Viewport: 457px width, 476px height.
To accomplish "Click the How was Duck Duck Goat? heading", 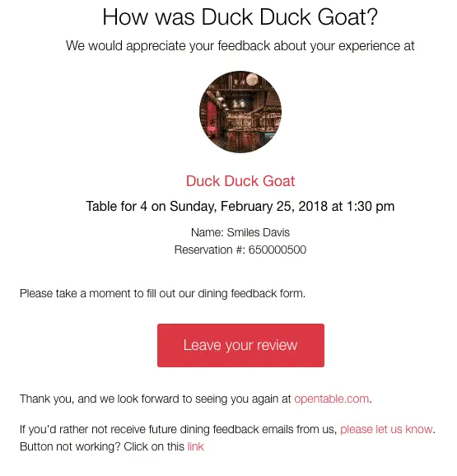I will point(240,17).
